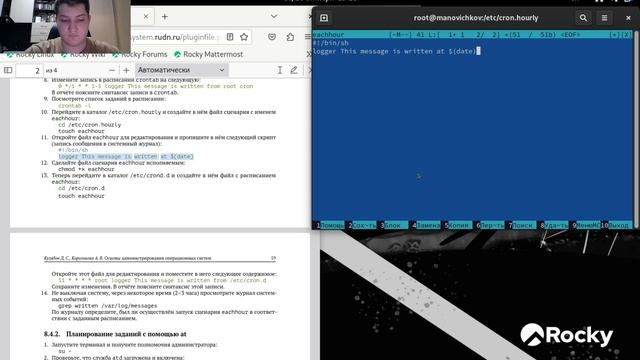Open a new Firefox tab

[164, 17]
